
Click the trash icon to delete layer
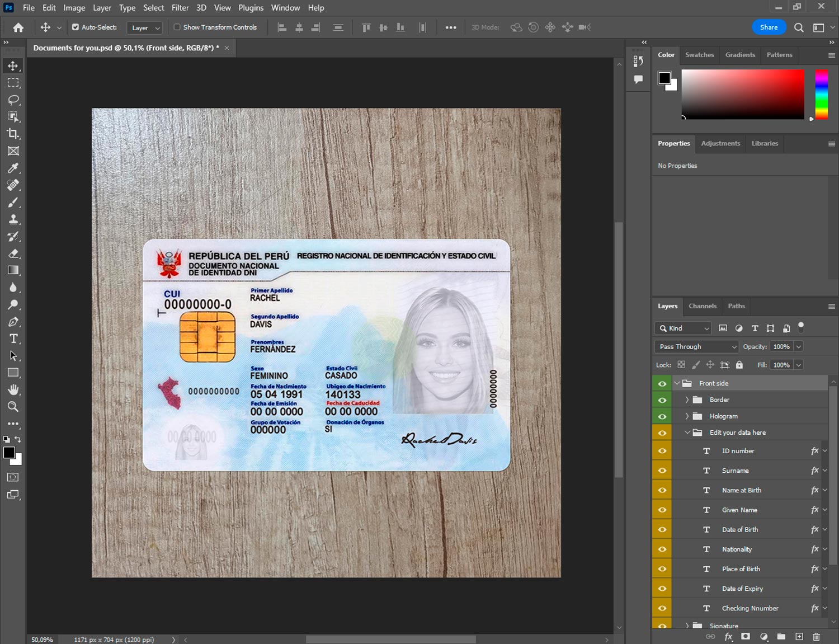[x=816, y=637]
